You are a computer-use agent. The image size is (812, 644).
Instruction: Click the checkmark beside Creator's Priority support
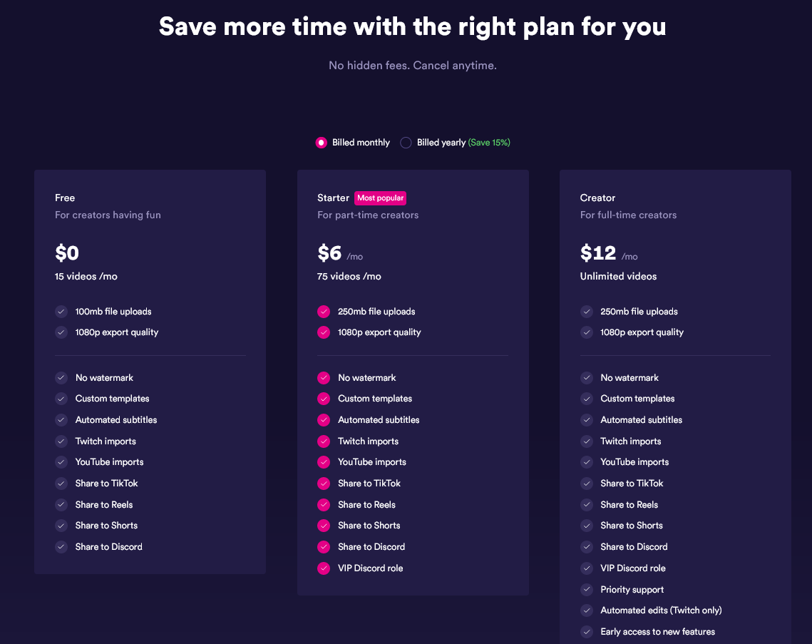point(587,590)
